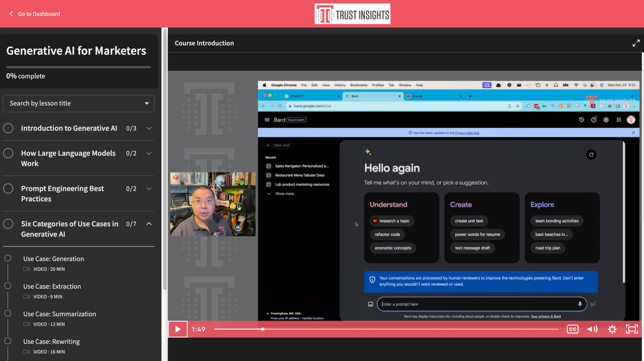Expand Introduction to Generative AI section
The height and width of the screenshot is (361, 644).
click(x=149, y=128)
